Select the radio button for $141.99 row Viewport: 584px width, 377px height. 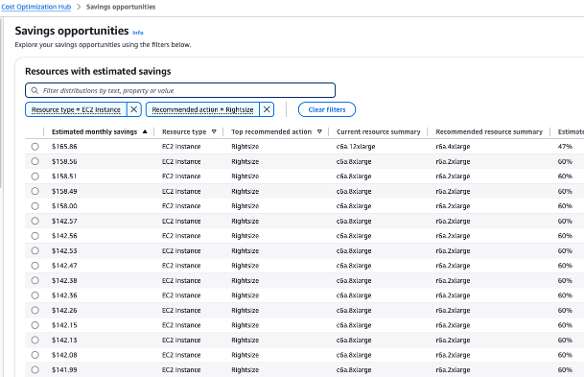[x=35, y=370]
